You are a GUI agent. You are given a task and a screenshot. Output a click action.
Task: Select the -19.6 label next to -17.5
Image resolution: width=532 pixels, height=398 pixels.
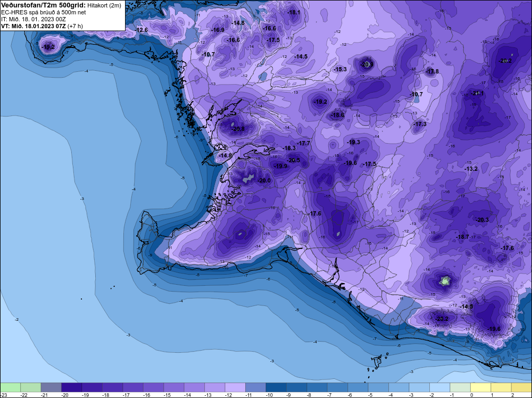[x=351, y=163]
